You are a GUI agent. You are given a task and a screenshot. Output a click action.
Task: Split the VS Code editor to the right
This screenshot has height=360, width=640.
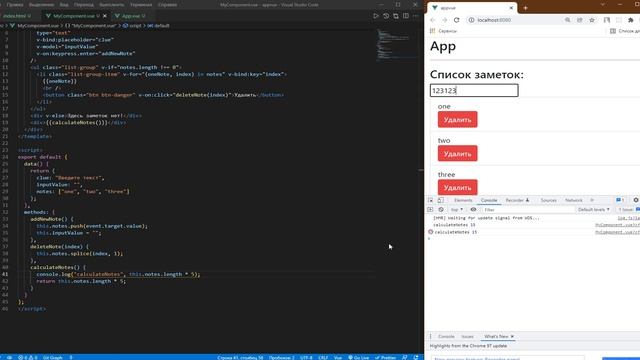pyautogui.click(x=406, y=16)
